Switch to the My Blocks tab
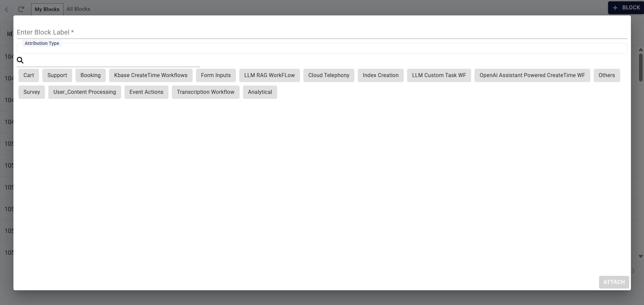 (x=47, y=9)
